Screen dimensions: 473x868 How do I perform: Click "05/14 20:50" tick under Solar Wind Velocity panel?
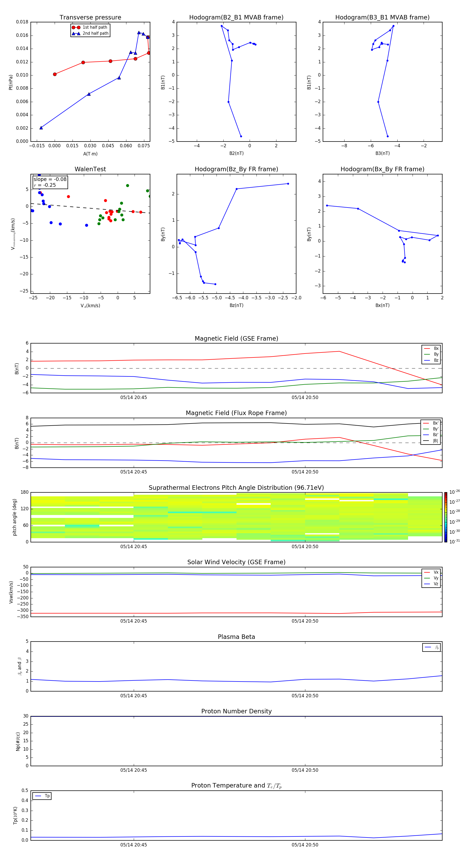[305, 621]
